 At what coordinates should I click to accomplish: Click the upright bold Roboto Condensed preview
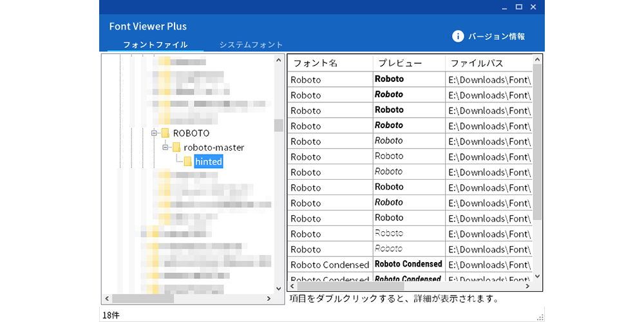pos(409,263)
